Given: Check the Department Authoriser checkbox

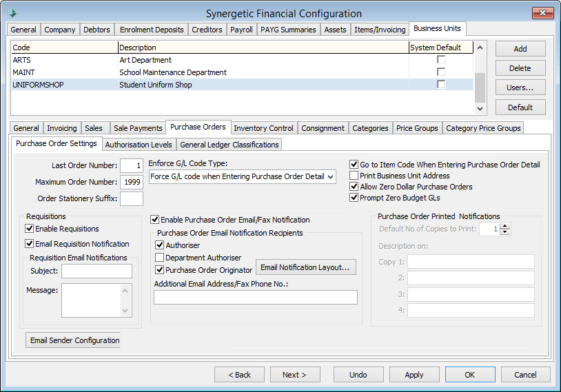Looking at the screenshot, I should [x=160, y=258].
